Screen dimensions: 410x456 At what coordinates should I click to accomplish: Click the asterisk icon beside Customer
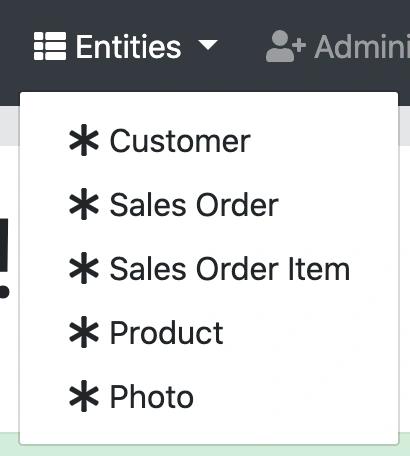[84, 140]
